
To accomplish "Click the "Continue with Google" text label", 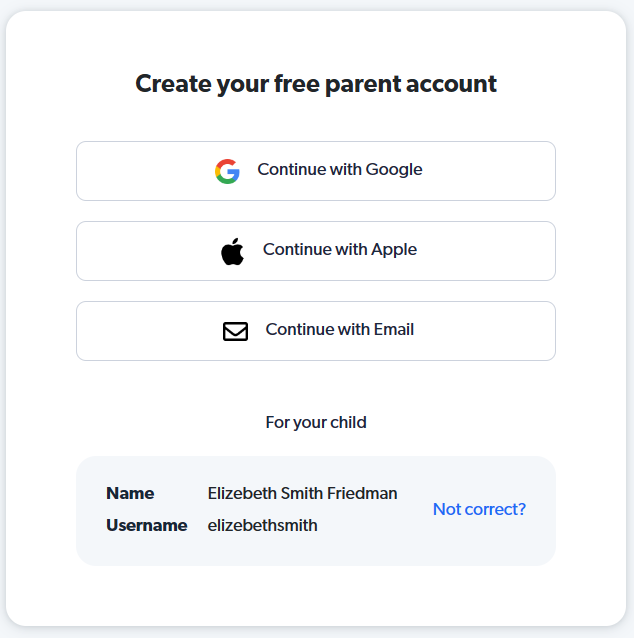I will [x=340, y=169].
